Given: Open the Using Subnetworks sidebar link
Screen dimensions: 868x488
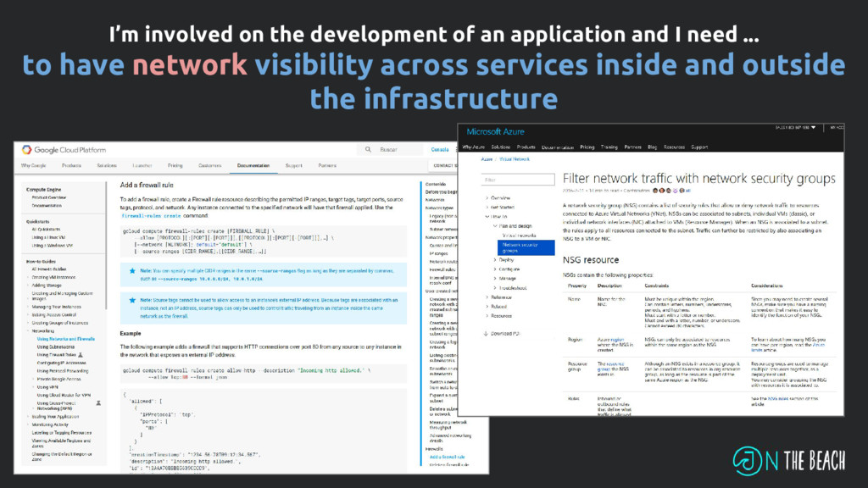Looking at the screenshot, I should click(55, 346).
